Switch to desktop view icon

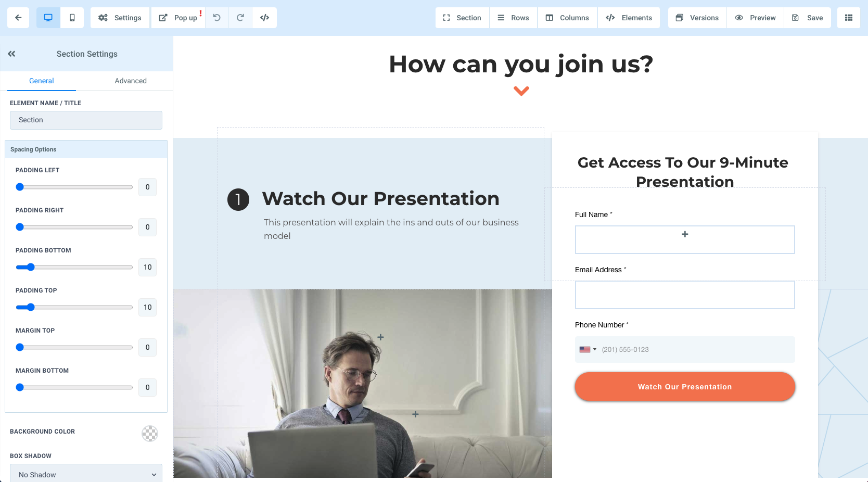coord(48,18)
